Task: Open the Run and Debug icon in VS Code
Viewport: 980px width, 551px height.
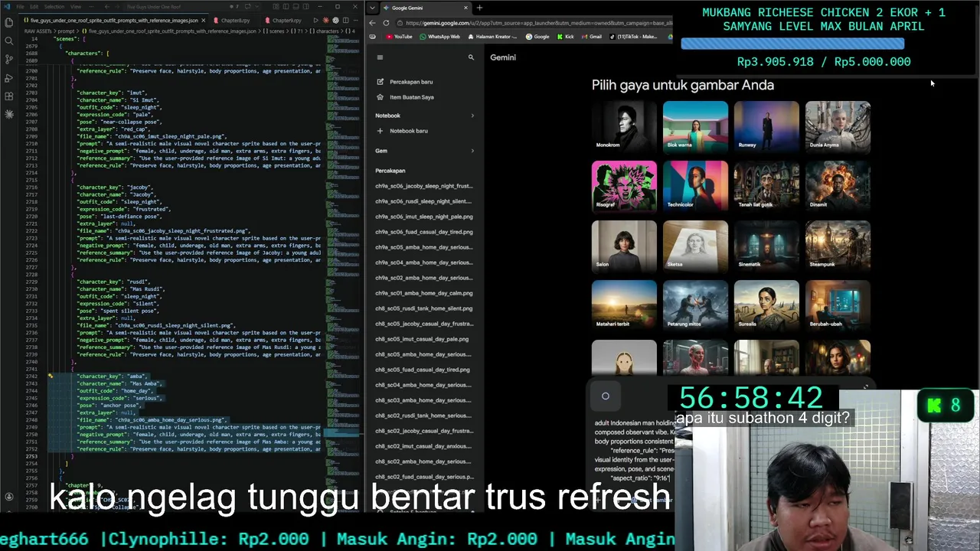Action: click(x=8, y=77)
